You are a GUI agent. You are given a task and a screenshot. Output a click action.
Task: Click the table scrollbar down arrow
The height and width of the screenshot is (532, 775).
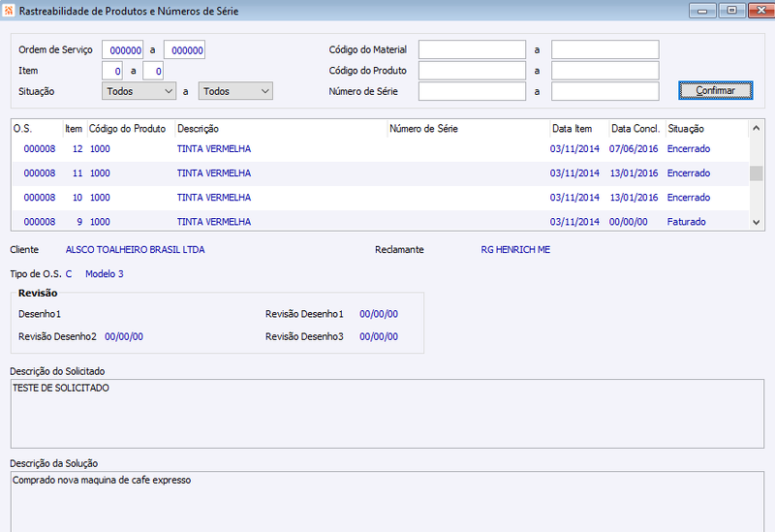pyautogui.click(x=756, y=223)
